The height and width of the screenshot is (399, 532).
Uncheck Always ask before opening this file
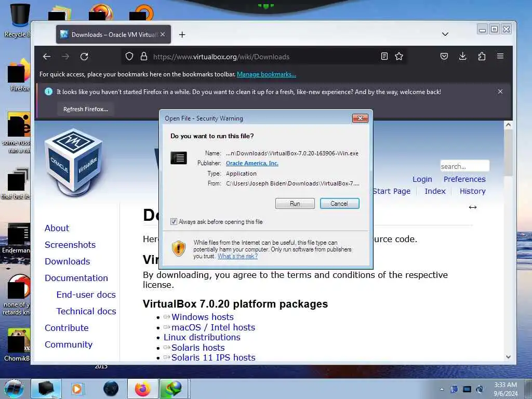(x=174, y=222)
